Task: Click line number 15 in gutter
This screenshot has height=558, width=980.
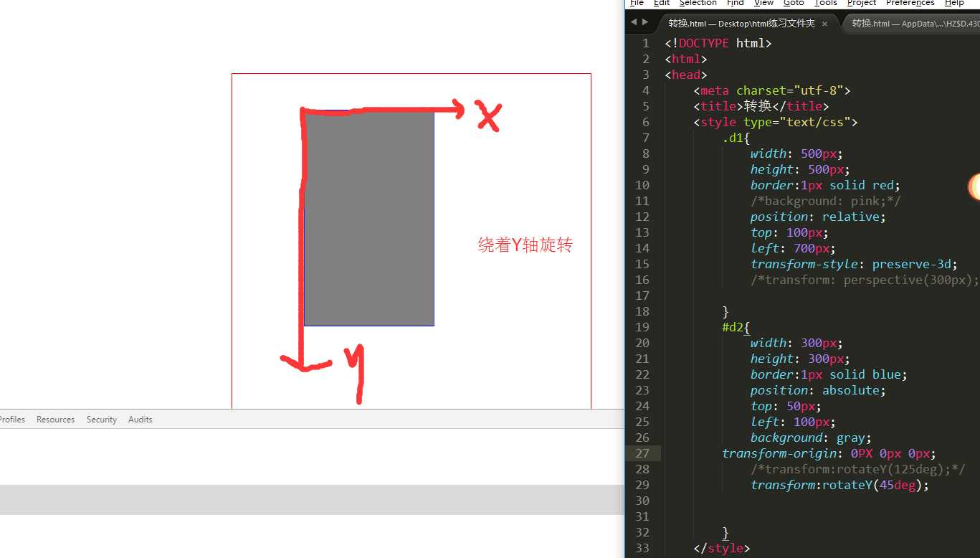Action: 642,264
